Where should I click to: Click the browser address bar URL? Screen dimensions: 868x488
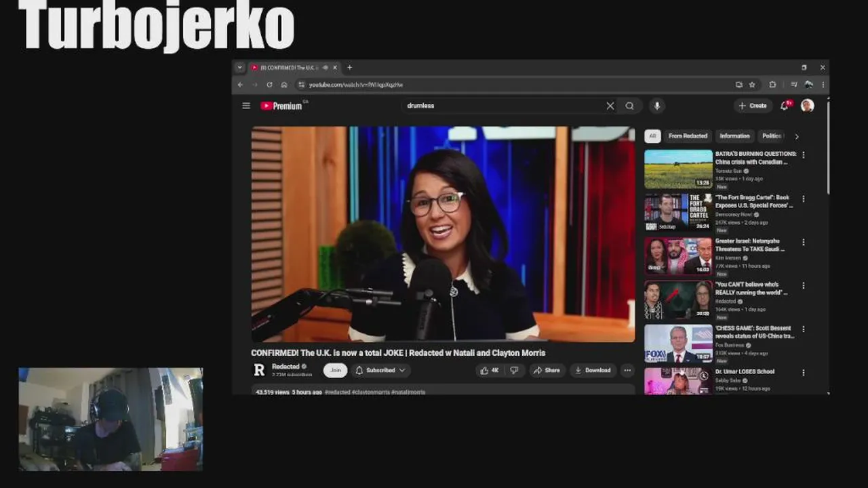coord(356,85)
